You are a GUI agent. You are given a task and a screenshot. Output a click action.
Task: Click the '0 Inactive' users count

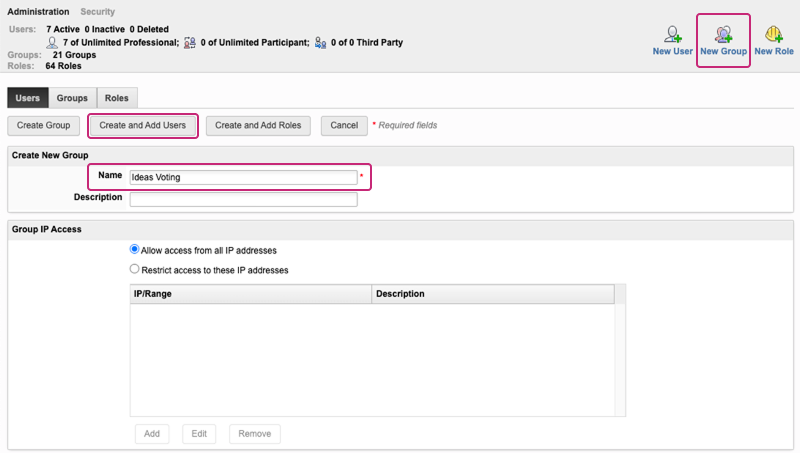[105, 30]
